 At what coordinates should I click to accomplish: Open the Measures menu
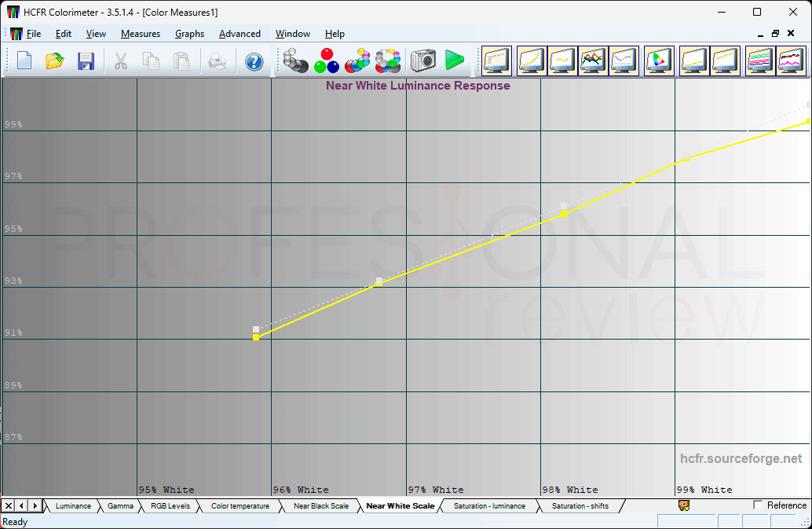click(141, 34)
